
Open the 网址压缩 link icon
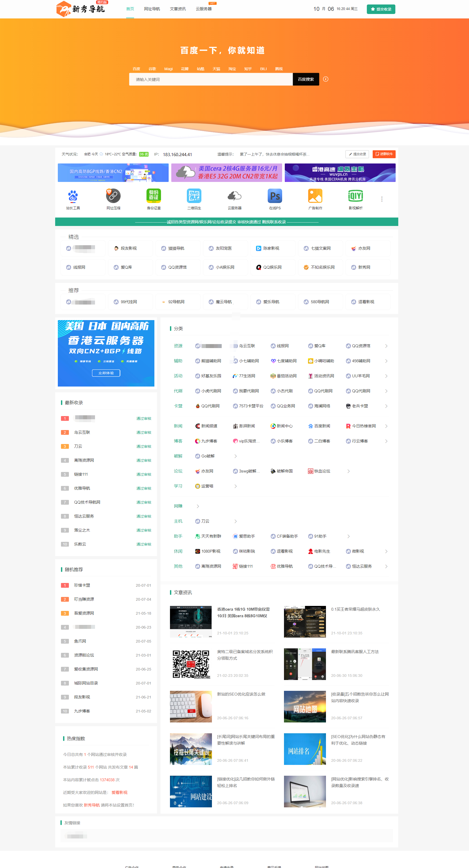(113, 196)
